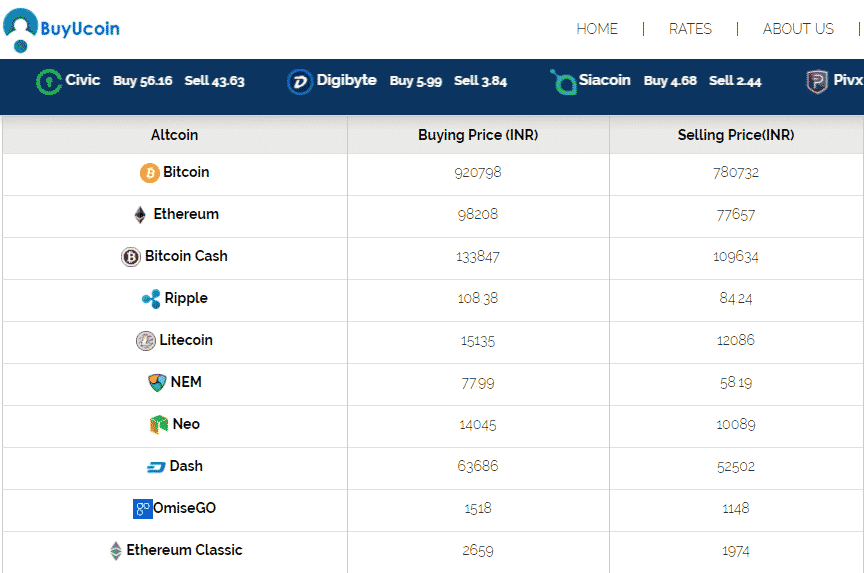Click the Dash logo icon
The image size is (864, 573).
tap(156, 467)
